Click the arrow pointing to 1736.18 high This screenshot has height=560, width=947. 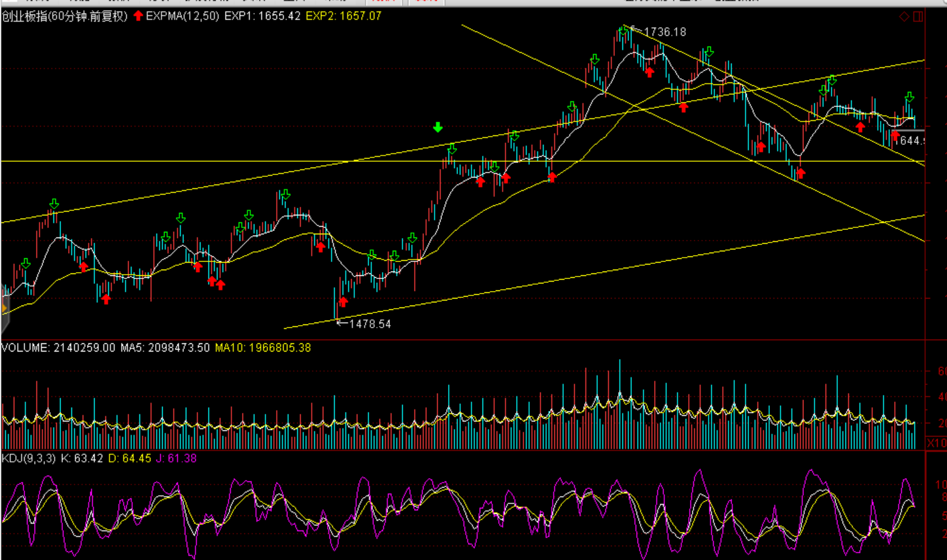(636, 31)
